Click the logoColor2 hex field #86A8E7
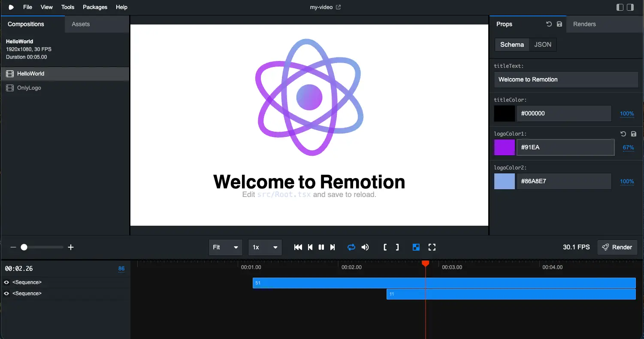This screenshot has width=644, height=339. 564,181
